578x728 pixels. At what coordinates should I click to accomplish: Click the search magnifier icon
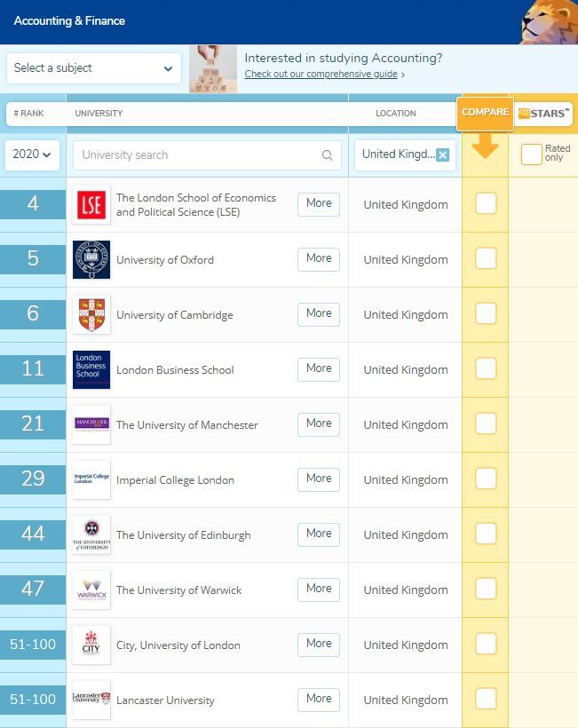[x=328, y=155]
